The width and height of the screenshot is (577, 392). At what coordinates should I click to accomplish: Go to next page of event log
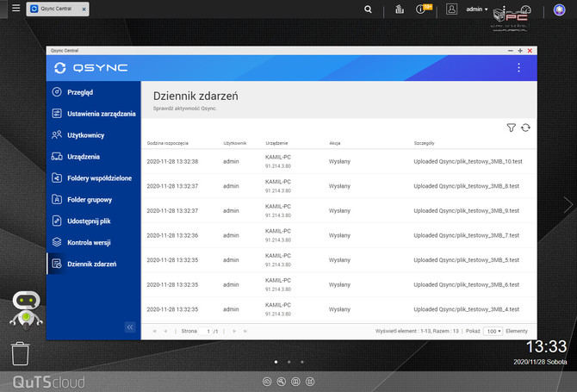[x=234, y=331]
